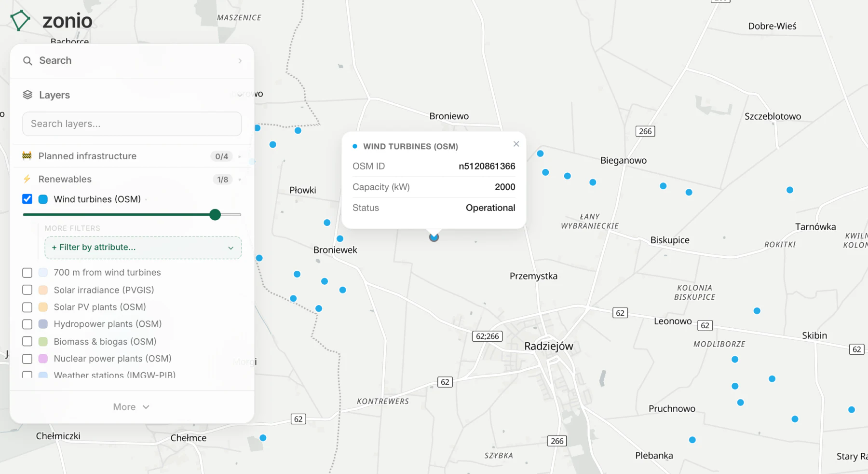This screenshot has height=474, width=868.
Task: Open the Search section
Action: click(132, 61)
